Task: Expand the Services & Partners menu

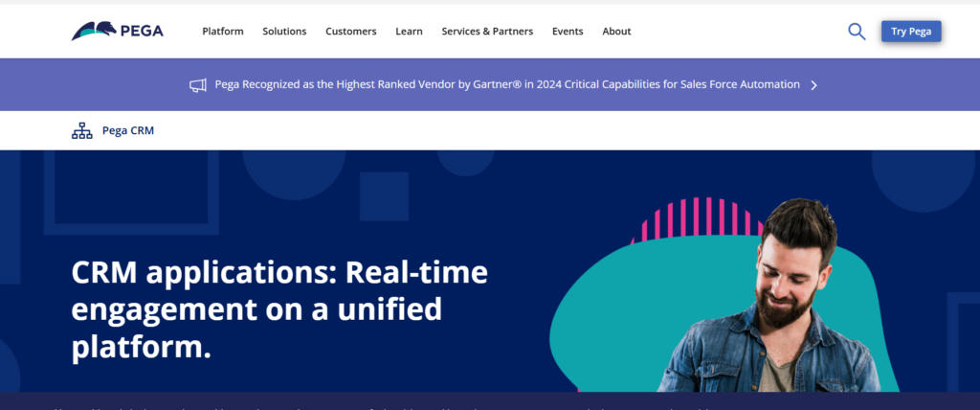Action: click(x=487, y=31)
